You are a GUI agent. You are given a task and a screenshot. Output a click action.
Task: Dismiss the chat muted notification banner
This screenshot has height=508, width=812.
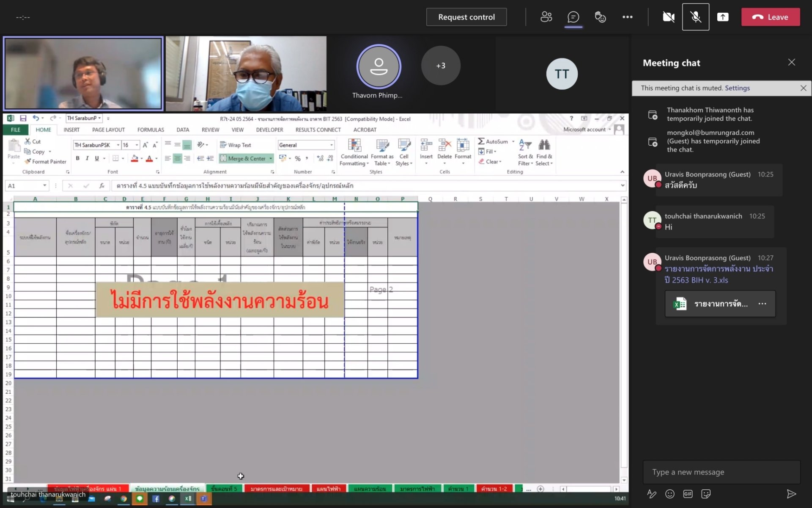tap(803, 88)
